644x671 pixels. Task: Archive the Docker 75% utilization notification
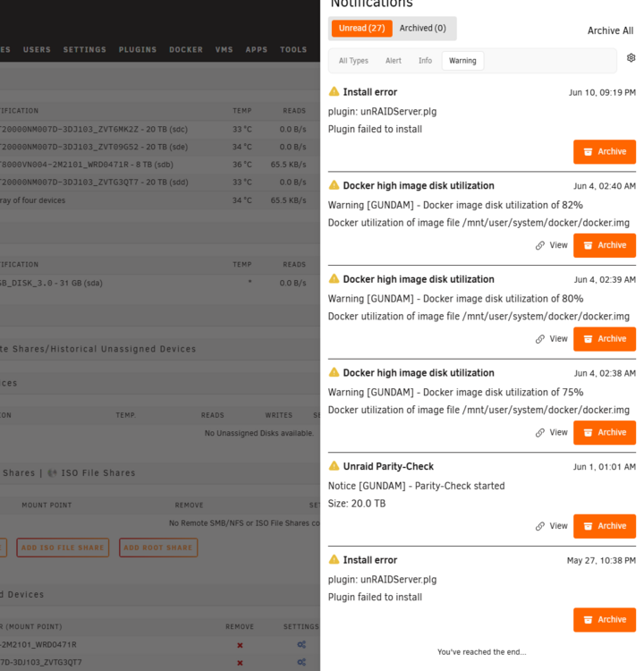(605, 433)
